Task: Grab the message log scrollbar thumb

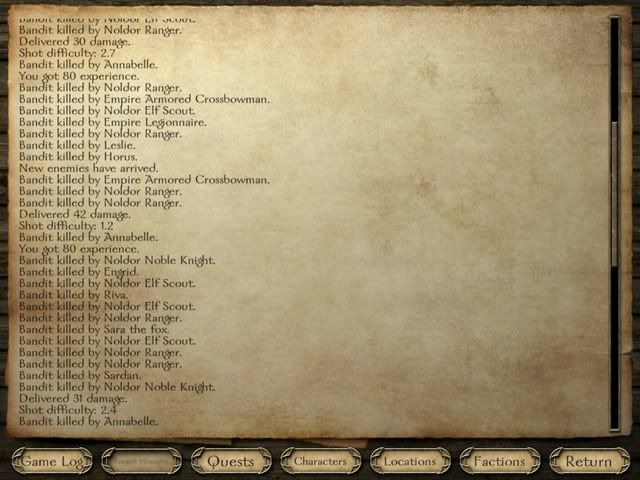Action: [615, 194]
